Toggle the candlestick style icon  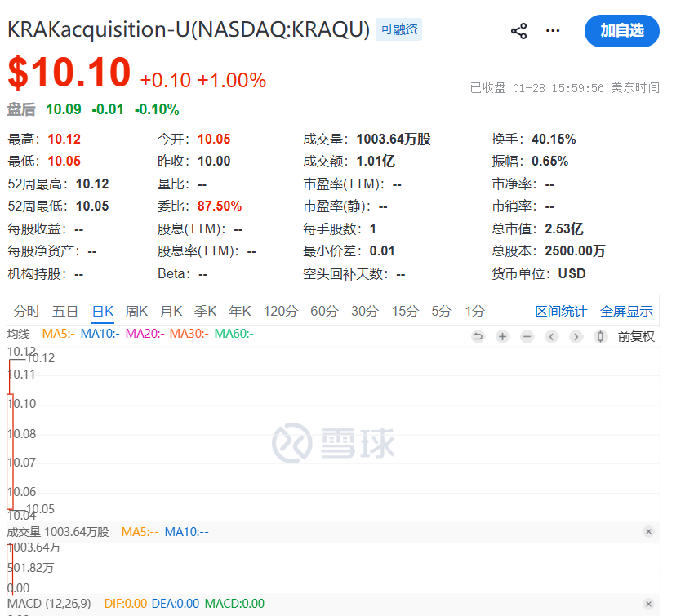point(601,337)
